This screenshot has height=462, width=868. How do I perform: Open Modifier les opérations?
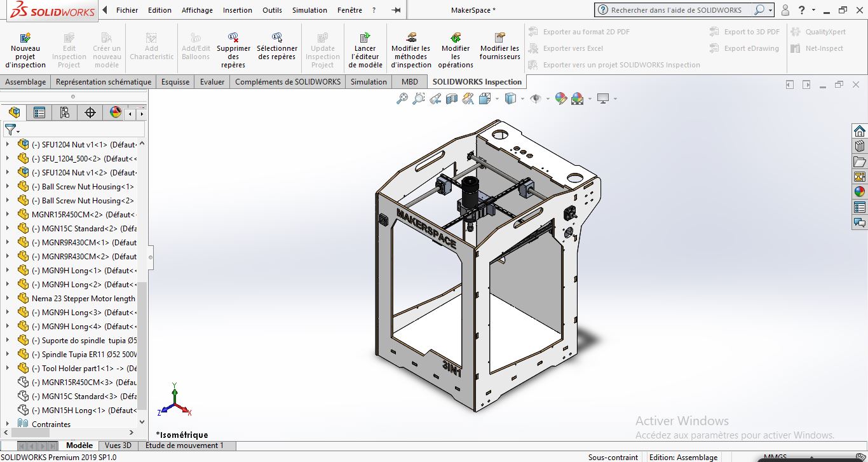click(x=456, y=50)
